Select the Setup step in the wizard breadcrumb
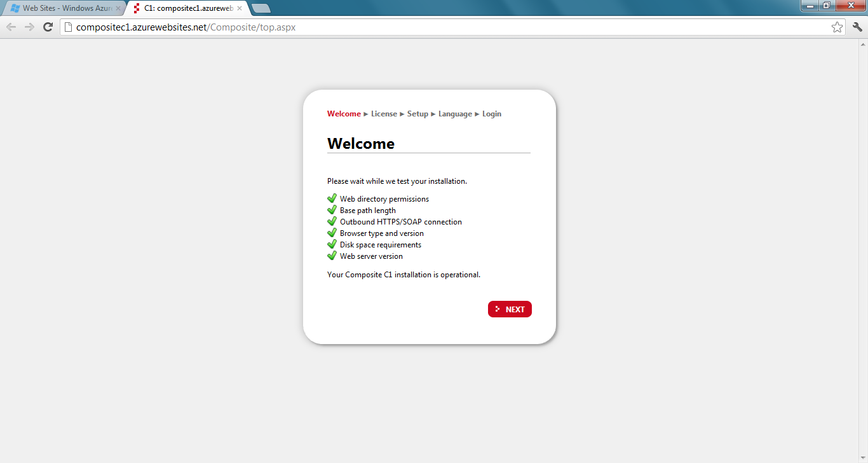Image resolution: width=868 pixels, height=463 pixels. point(417,114)
